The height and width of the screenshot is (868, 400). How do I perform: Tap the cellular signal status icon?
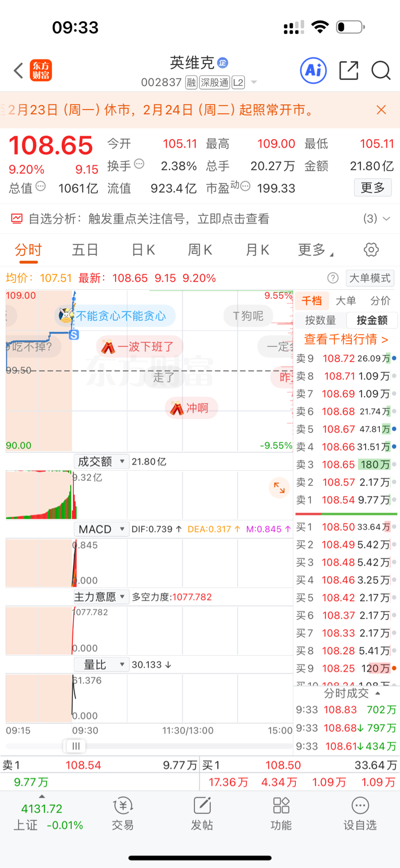tap(294, 27)
